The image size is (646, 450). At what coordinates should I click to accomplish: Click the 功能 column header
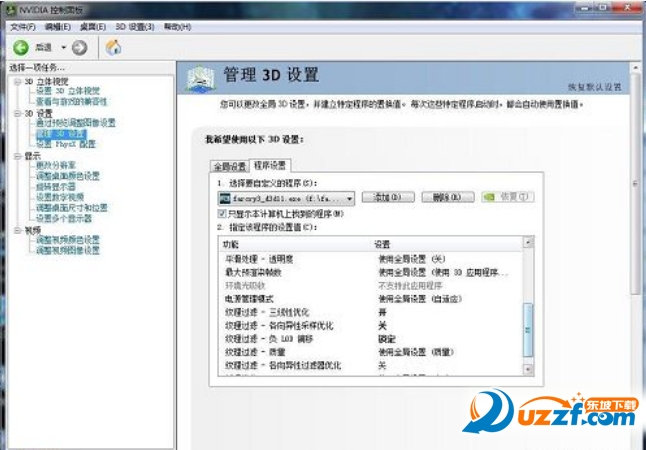[294, 244]
